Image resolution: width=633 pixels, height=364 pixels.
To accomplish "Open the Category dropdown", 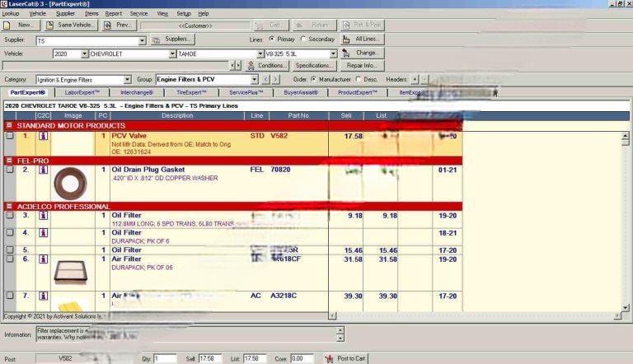I will point(127,80).
